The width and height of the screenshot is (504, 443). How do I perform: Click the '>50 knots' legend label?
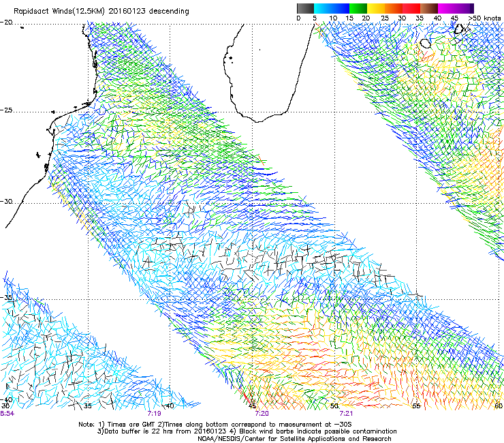[484, 18]
